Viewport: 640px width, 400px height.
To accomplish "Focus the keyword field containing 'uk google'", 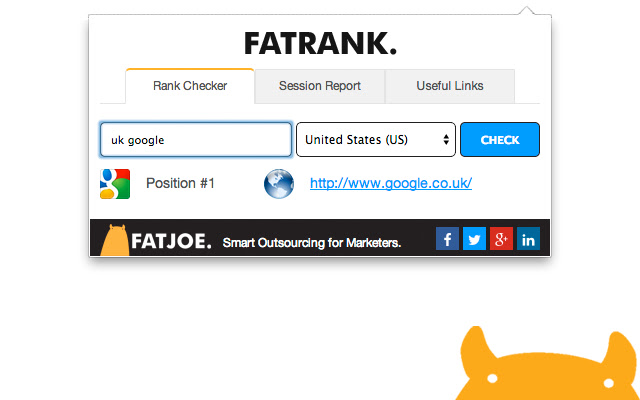I will point(196,140).
